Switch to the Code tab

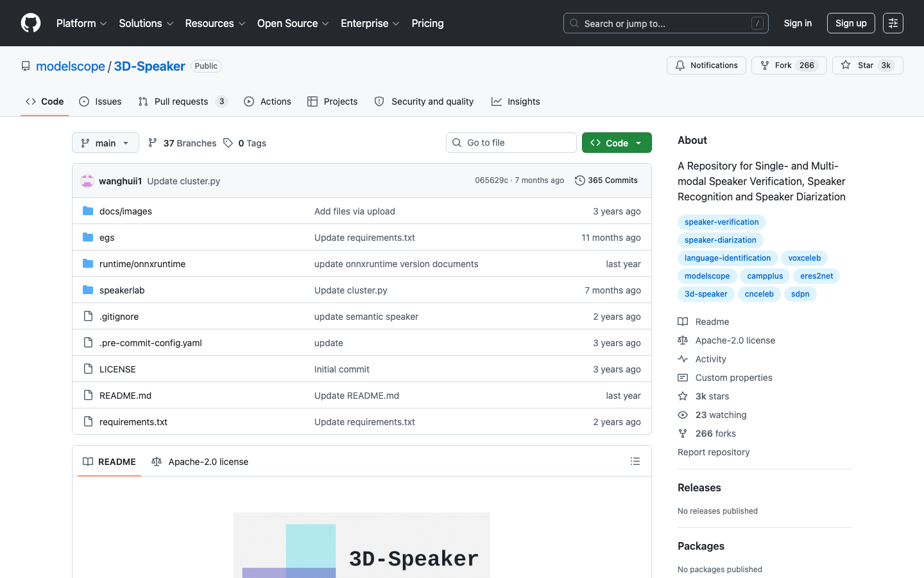(45, 101)
